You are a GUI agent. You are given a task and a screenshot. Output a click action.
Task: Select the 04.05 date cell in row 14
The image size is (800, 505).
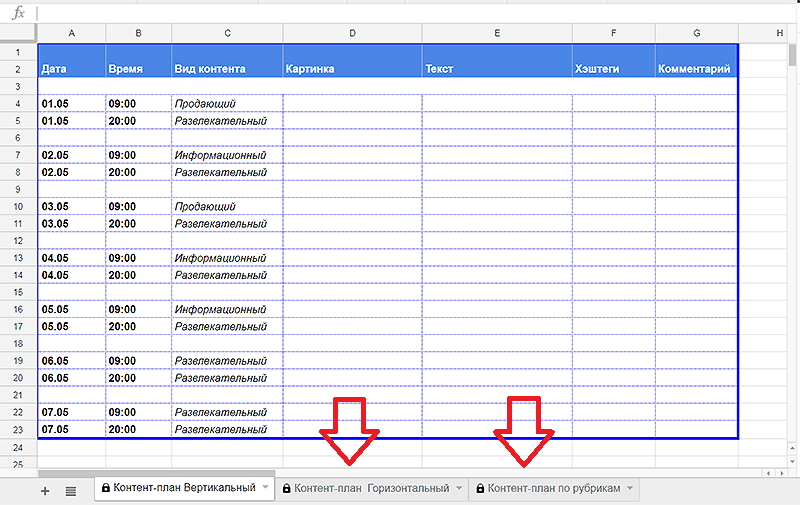(x=71, y=275)
